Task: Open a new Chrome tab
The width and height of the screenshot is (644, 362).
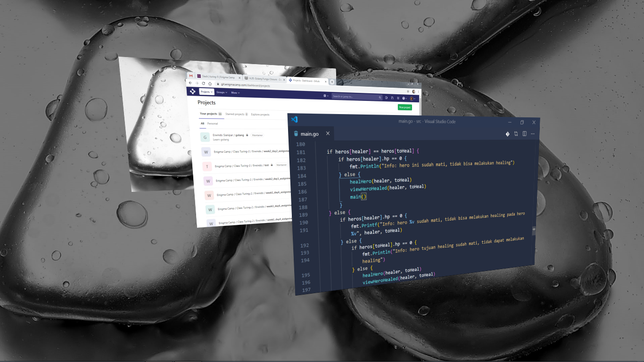Action: point(332,82)
